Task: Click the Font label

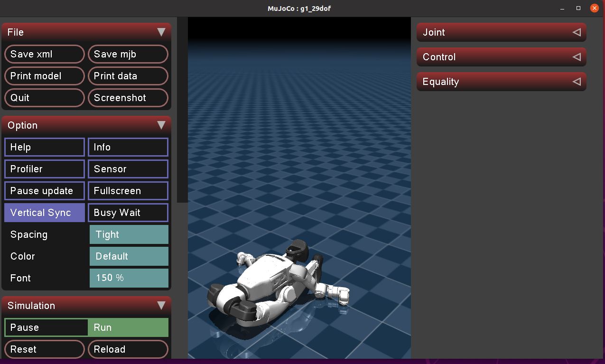Action: click(x=20, y=278)
